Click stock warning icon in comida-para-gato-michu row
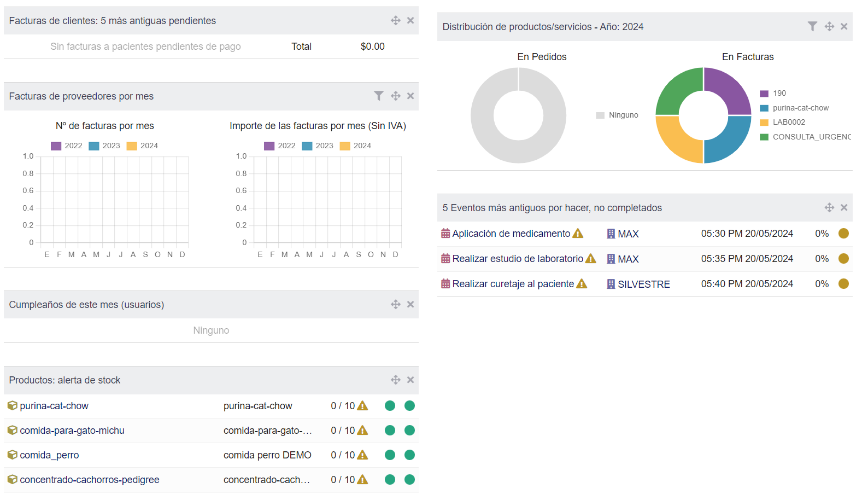The image size is (868, 500). pos(362,431)
